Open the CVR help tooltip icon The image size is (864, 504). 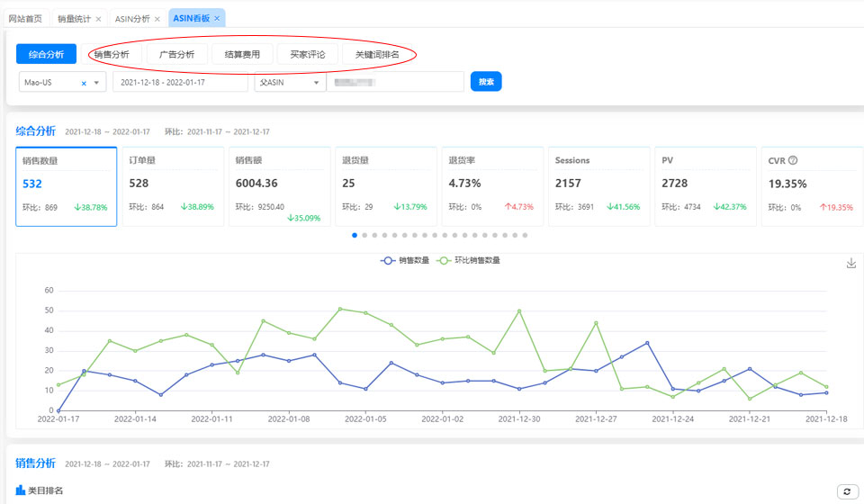pos(792,160)
